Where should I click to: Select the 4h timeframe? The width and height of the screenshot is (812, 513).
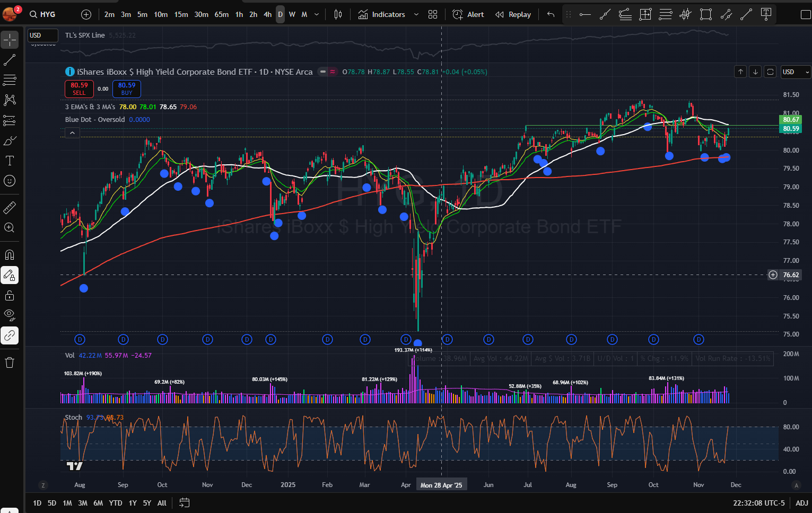coord(267,14)
